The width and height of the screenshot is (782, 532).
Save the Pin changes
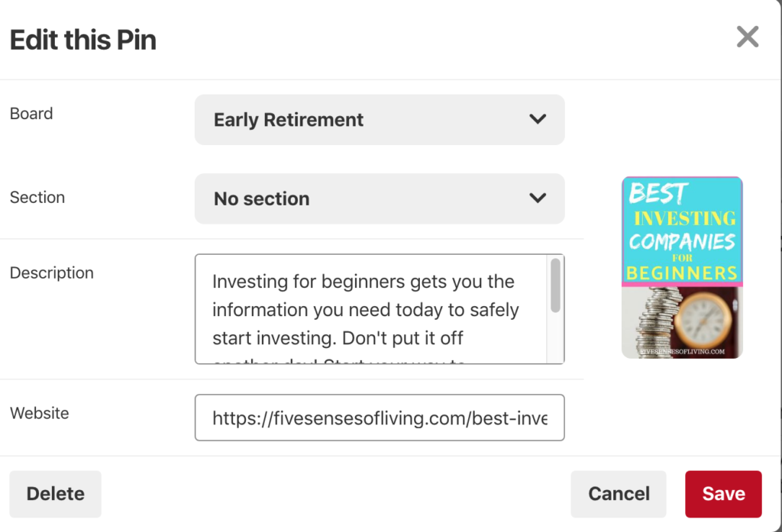coord(723,494)
